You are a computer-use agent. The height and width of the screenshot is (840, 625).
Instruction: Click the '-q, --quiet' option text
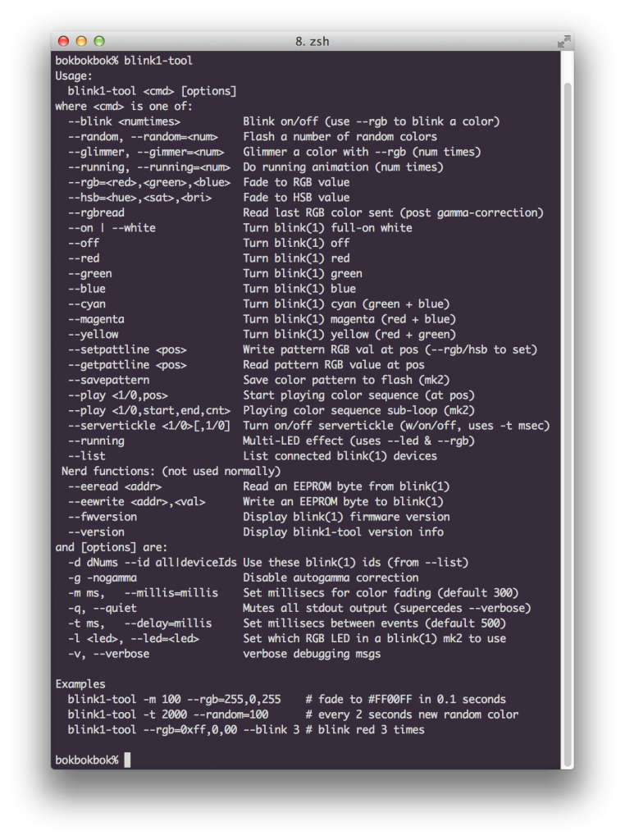click(x=103, y=608)
